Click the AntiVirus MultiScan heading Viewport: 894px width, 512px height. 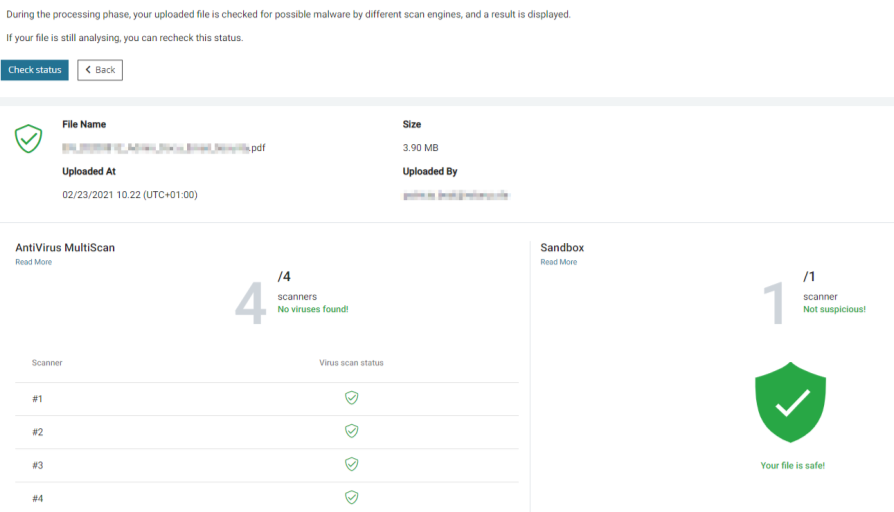[x=65, y=247]
